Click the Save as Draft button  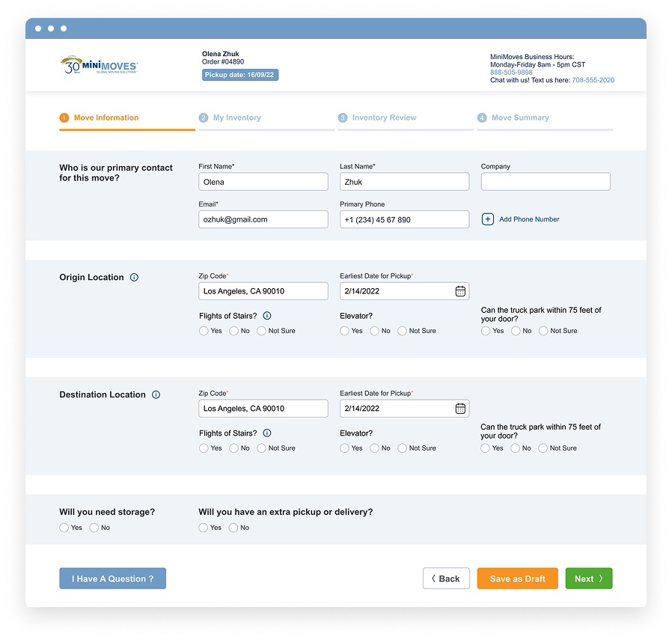point(518,579)
